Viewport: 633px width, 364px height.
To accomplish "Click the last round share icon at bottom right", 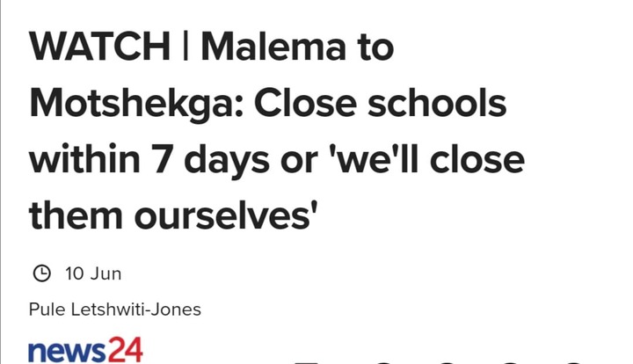I will (572, 360).
